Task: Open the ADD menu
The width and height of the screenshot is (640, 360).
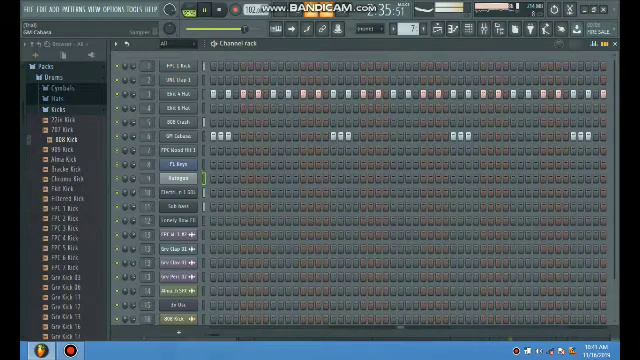Action: (x=54, y=9)
